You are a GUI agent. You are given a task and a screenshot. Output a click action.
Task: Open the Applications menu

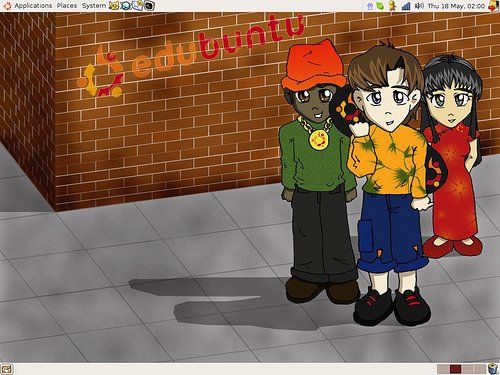pos(33,6)
